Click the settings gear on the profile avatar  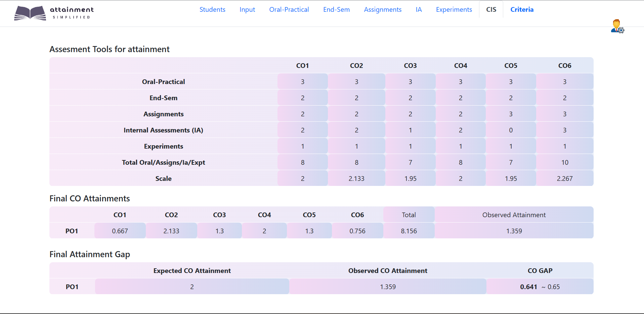(x=622, y=30)
